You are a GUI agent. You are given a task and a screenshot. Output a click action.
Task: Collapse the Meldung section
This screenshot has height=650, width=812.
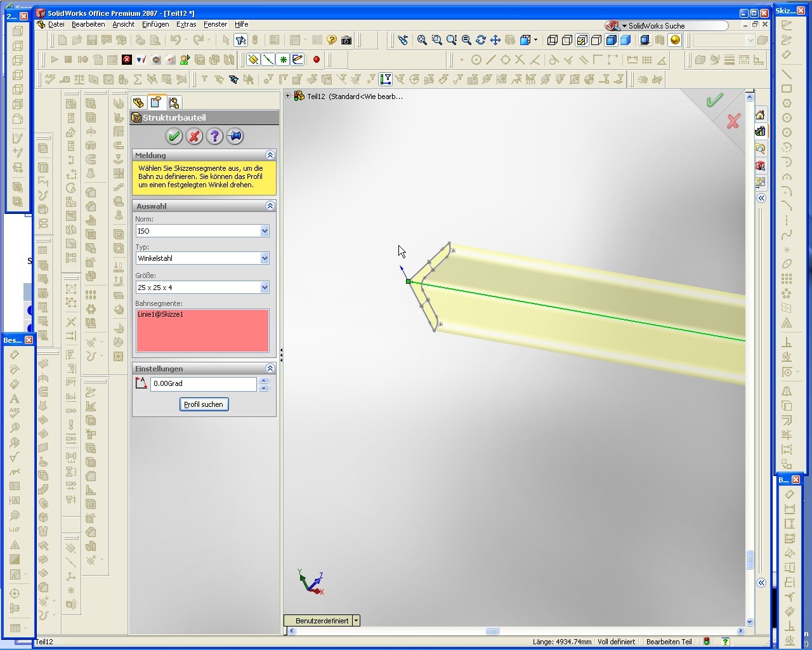click(270, 155)
